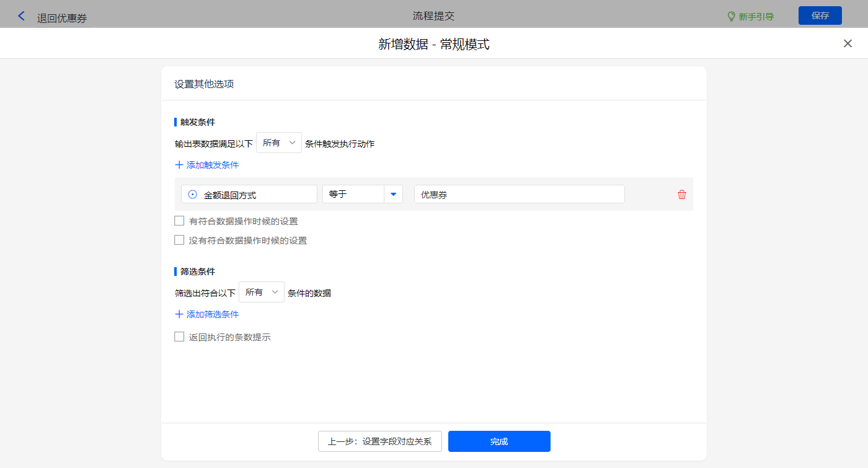Close the 新增数据 dialog with X

coord(848,43)
